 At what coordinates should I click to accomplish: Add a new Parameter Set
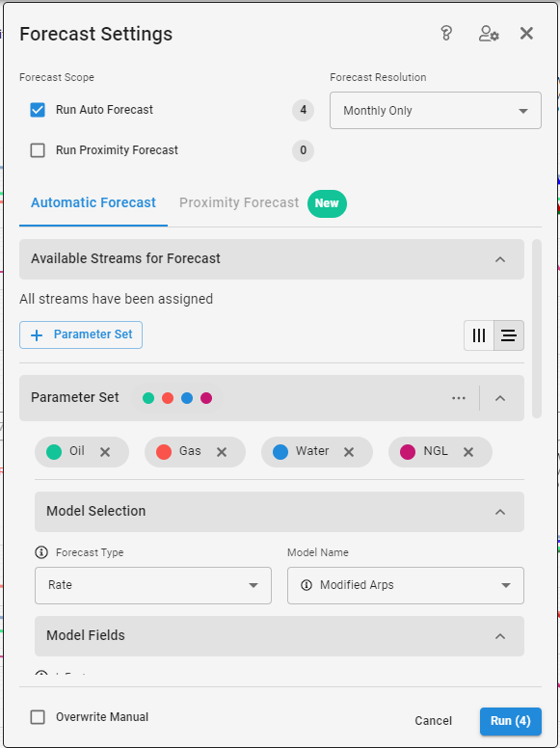pos(81,334)
